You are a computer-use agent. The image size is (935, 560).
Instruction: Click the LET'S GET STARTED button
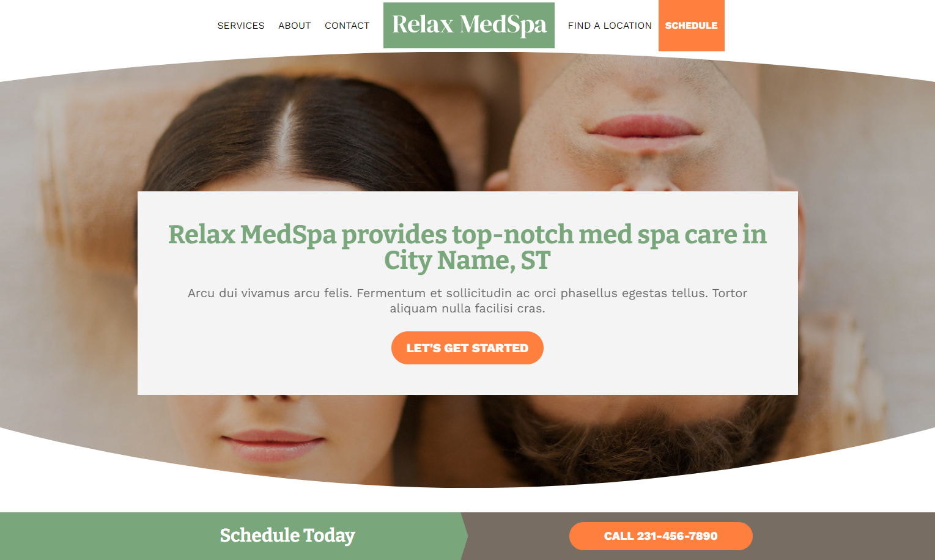(467, 348)
